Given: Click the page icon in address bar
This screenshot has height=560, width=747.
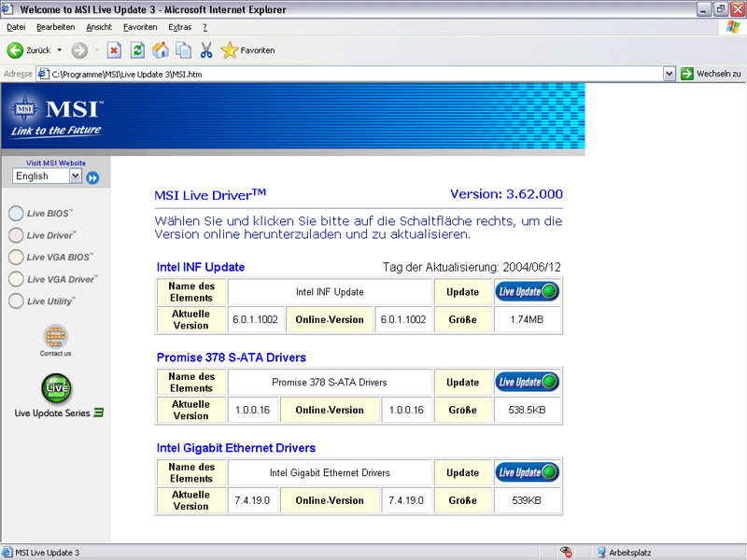Looking at the screenshot, I should tap(43, 74).
